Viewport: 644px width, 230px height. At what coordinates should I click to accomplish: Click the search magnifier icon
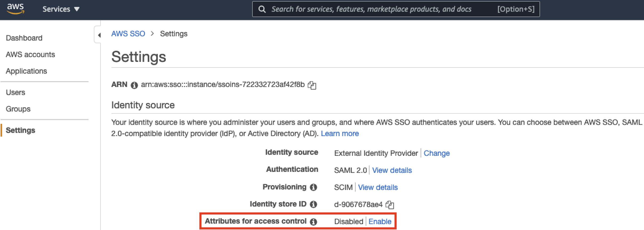[262, 9]
